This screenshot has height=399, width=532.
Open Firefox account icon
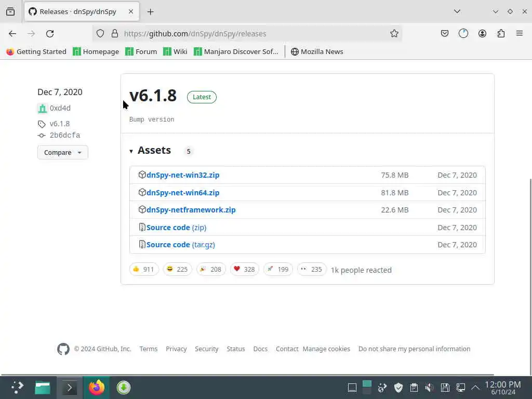[482, 33]
